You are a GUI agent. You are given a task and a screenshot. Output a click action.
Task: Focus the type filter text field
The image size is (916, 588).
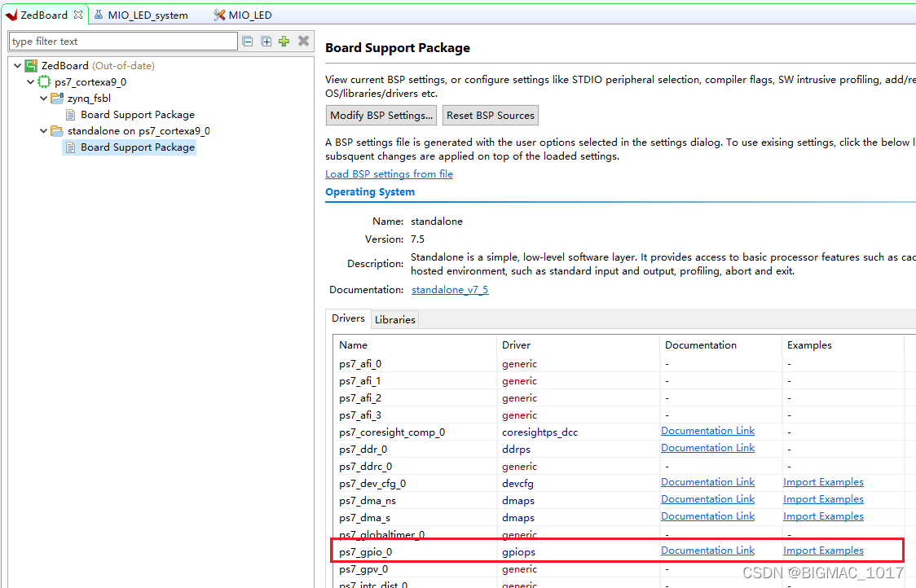click(123, 41)
